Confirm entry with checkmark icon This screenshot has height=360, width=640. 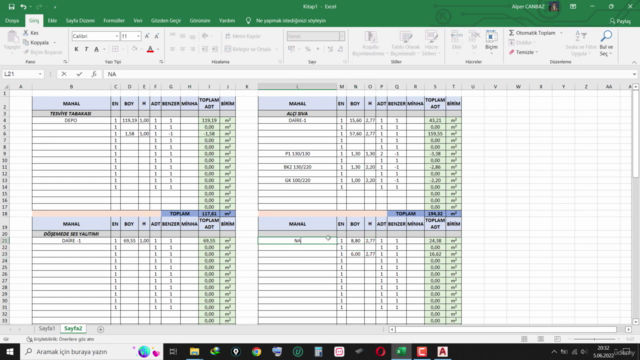(79, 74)
